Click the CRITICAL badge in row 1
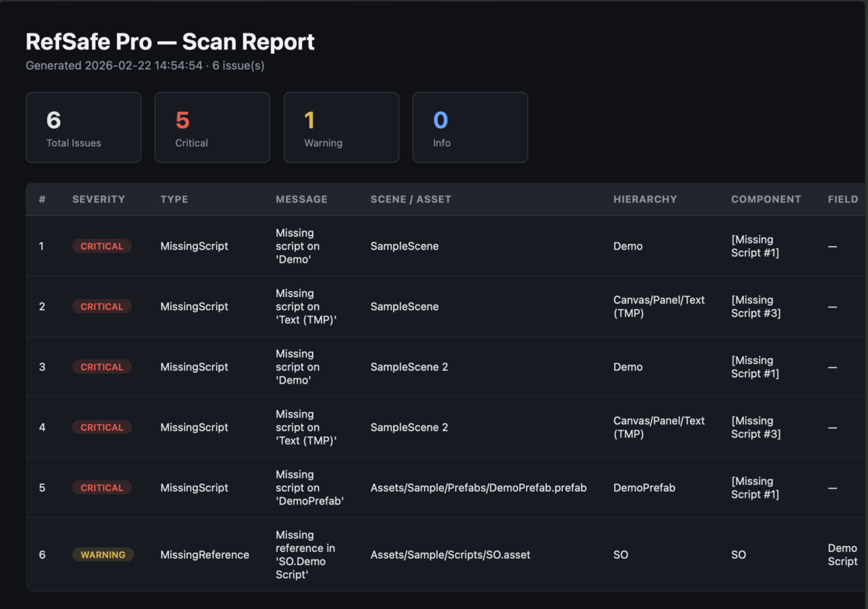This screenshot has width=868, height=609. 102,246
